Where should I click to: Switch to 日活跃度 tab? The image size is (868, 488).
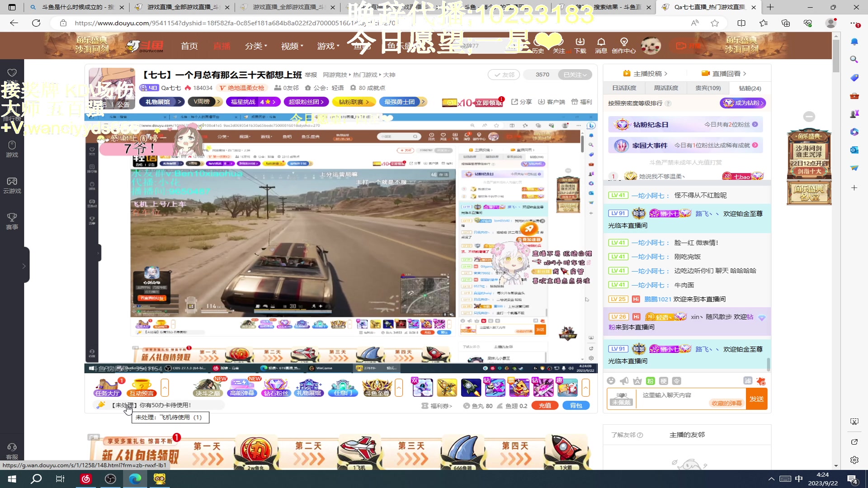coord(624,88)
